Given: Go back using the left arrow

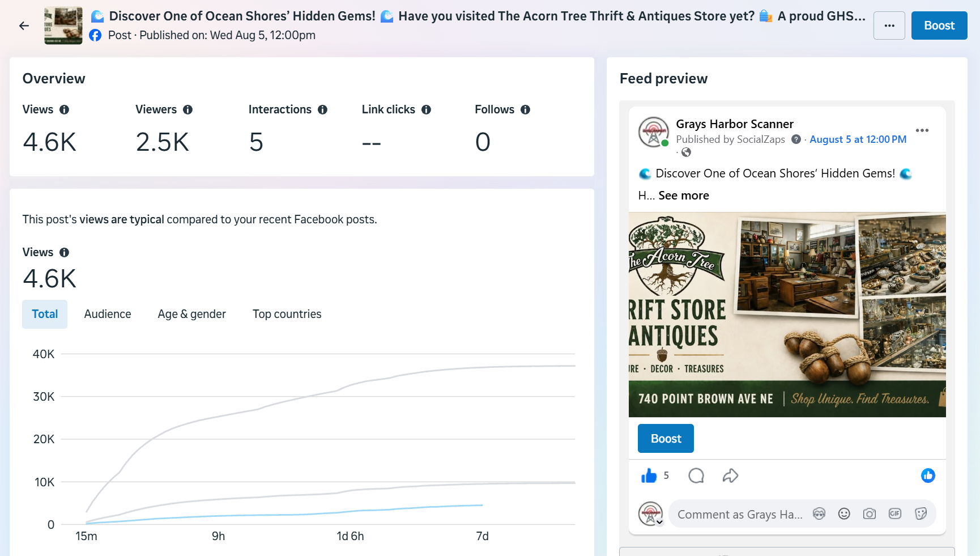Looking at the screenshot, I should click(24, 26).
